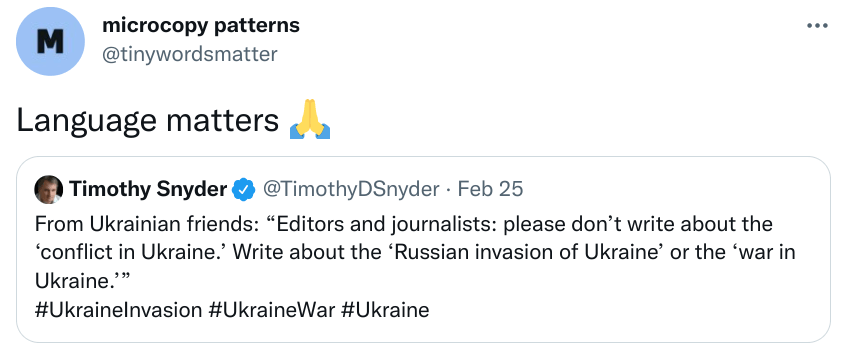This screenshot has height=360, width=850.
Task: Open the #UkraineInvasion hashtag
Action: [x=118, y=310]
